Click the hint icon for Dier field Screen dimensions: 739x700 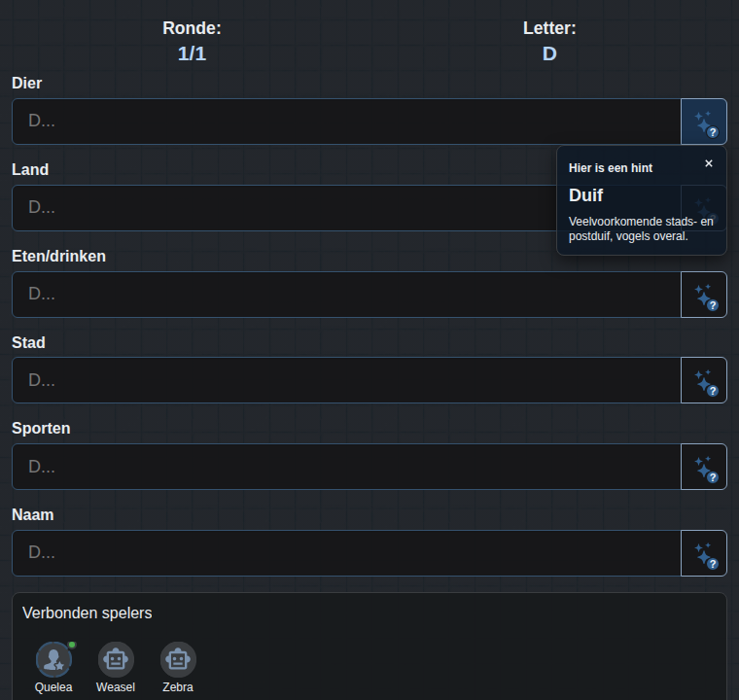(704, 122)
